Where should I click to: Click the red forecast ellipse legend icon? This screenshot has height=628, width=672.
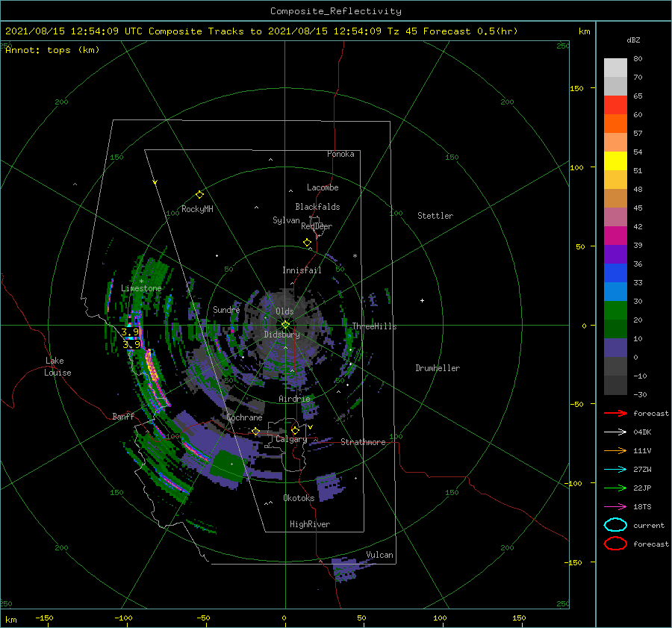pos(615,544)
